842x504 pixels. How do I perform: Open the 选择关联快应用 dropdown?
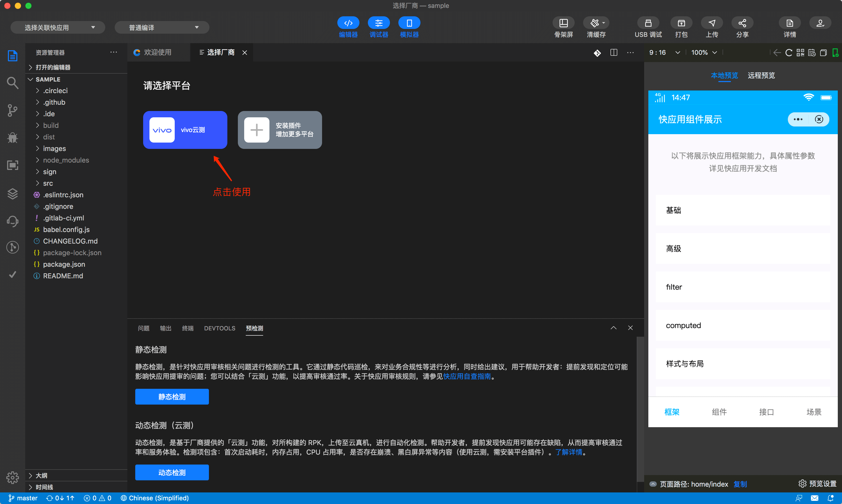click(x=58, y=28)
